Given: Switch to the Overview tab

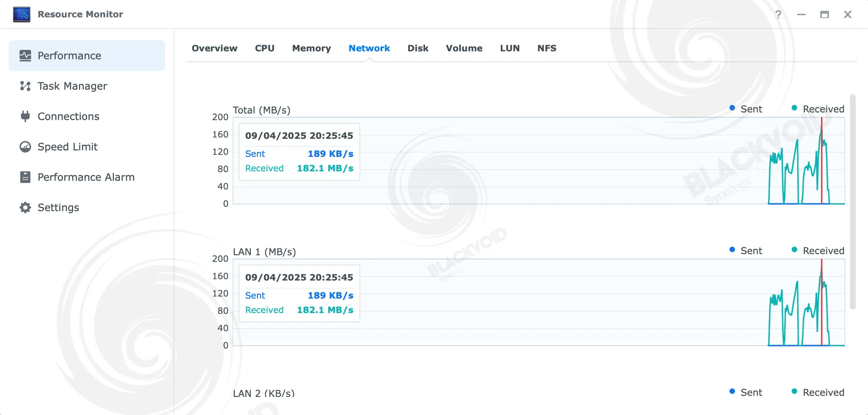Looking at the screenshot, I should (214, 48).
